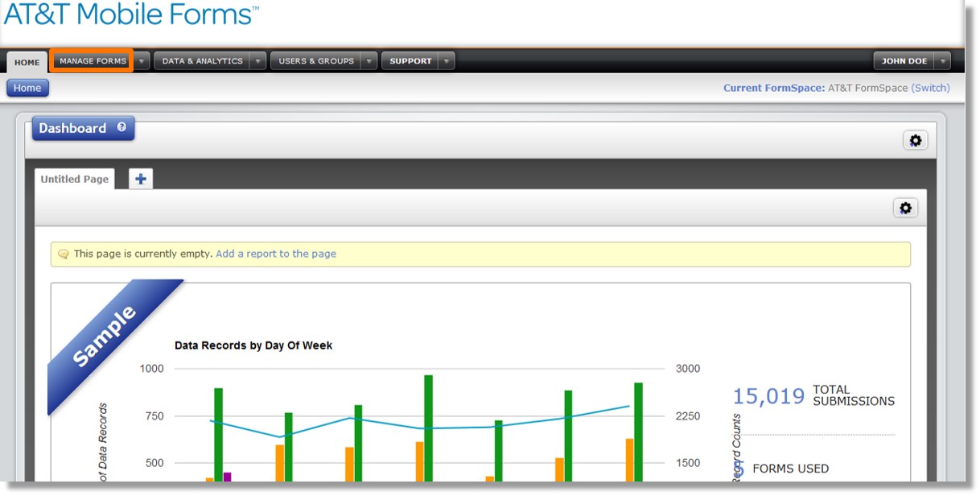Select the Untitled Page tab
Screen dimensions: 980x496
(x=74, y=179)
